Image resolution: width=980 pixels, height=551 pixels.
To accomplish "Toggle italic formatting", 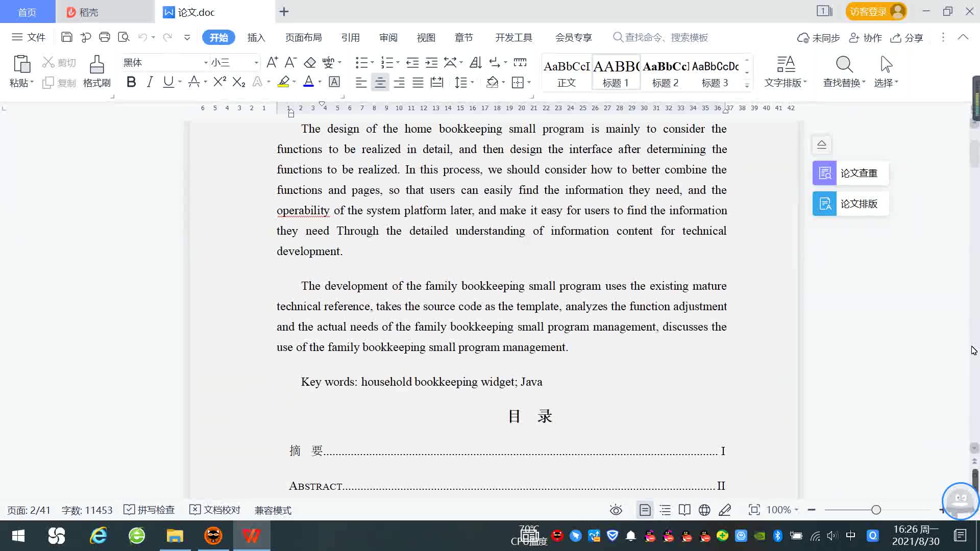I will point(150,82).
